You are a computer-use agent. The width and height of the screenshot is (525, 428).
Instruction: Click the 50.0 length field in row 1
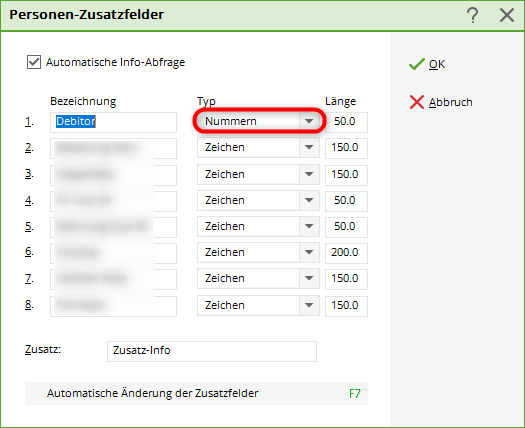[x=346, y=122]
